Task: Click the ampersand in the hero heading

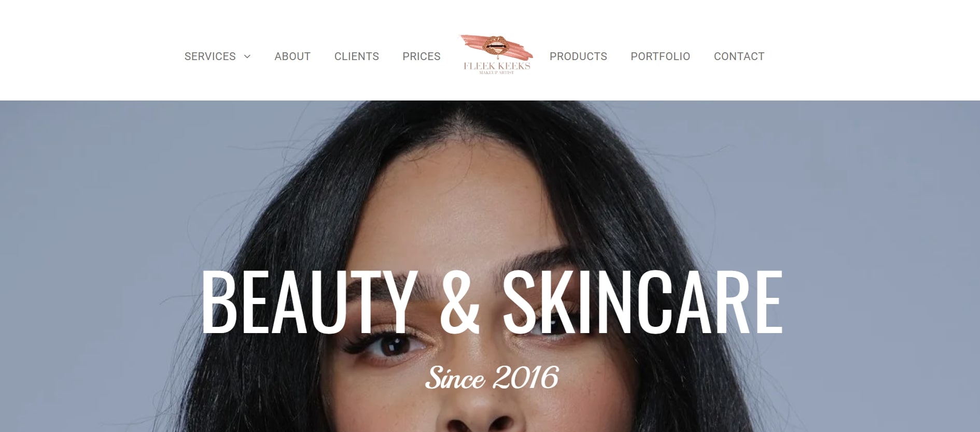Action: coord(459,302)
